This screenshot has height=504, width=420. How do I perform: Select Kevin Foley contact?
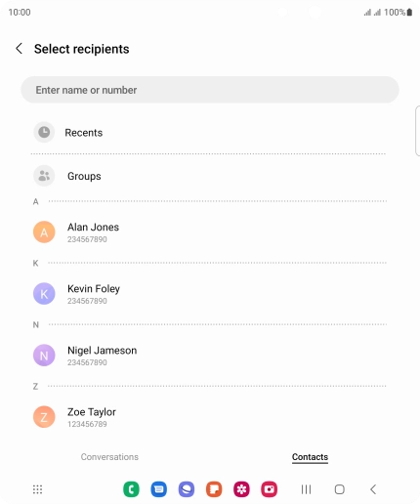pyautogui.click(x=208, y=294)
